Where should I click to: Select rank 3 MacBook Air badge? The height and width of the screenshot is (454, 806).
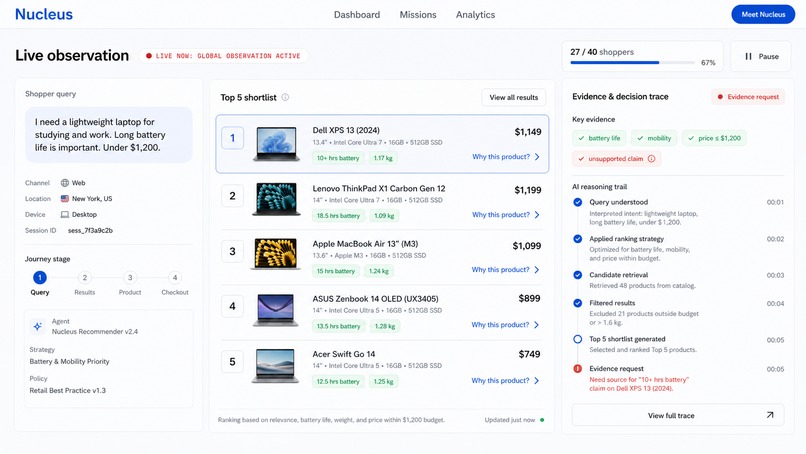[x=232, y=251]
